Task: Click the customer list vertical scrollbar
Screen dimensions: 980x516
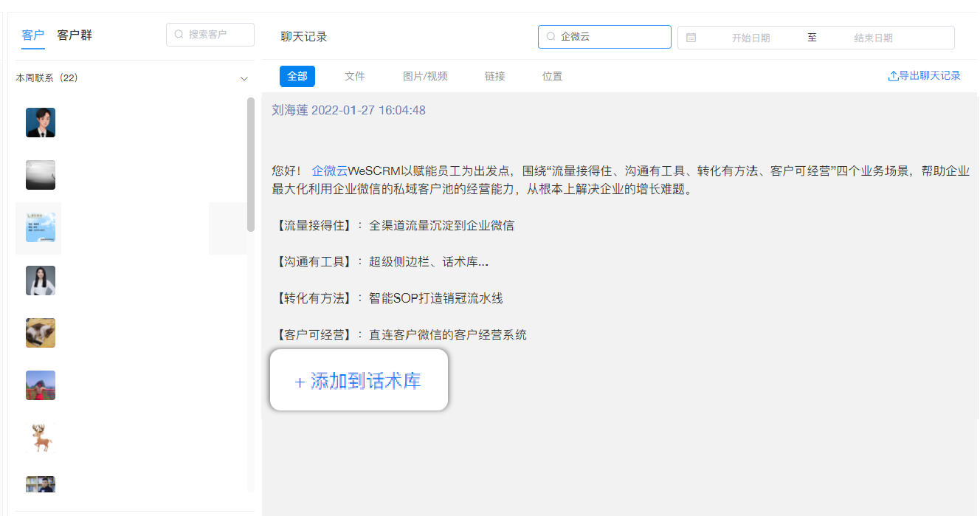Action: [x=251, y=165]
